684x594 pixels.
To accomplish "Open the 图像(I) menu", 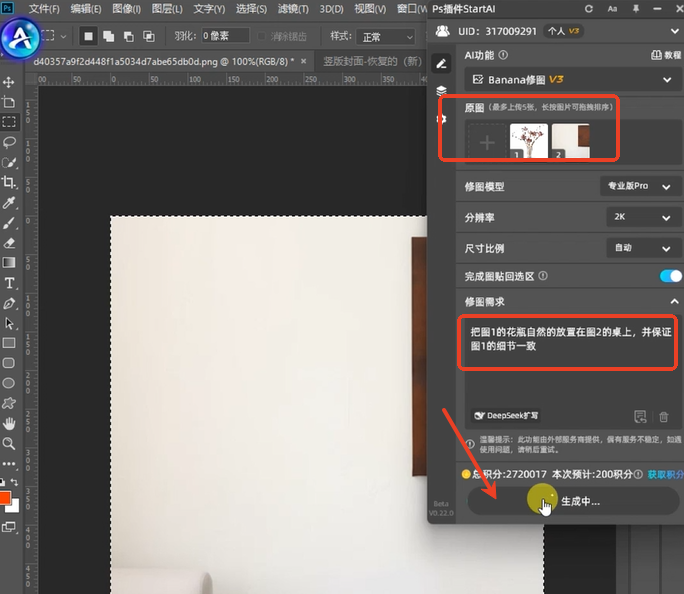I will click(127, 9).
